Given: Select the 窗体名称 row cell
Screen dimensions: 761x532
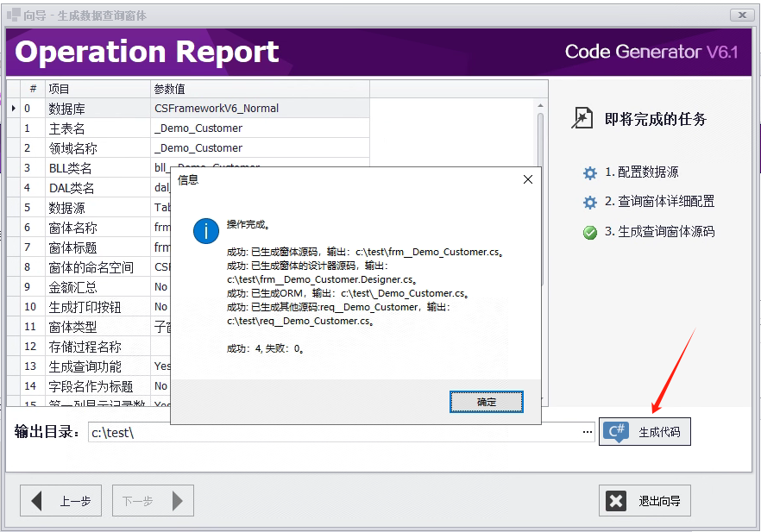Looking at the screenshot, I should click(97, 228).
